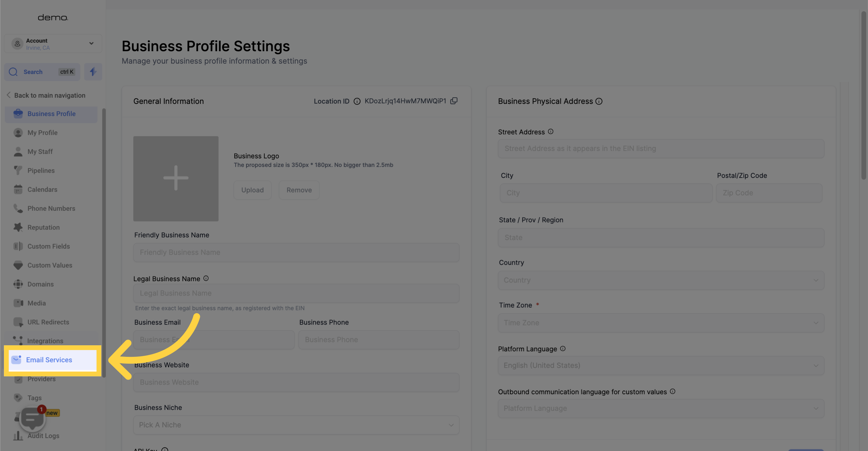Click the Friendly Business Name field

296,252
